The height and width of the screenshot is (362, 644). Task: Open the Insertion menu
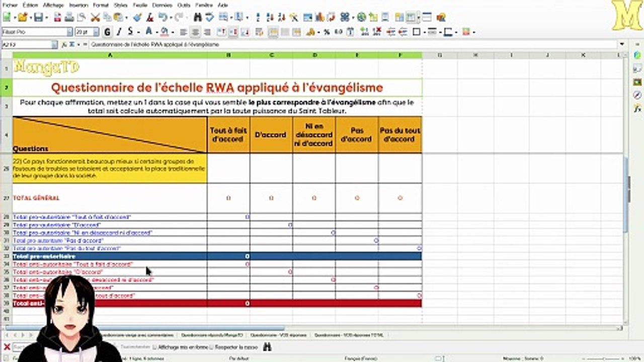[78, 5]
